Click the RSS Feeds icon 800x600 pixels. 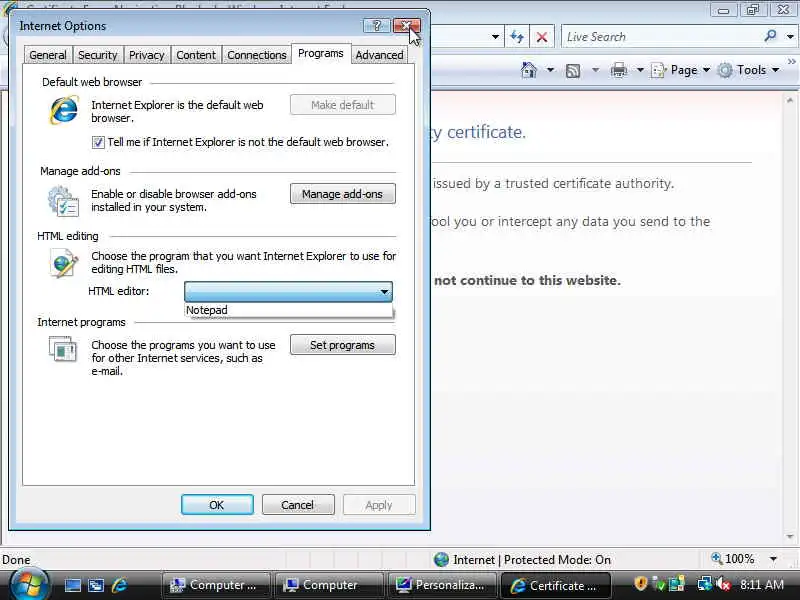(x=573, y=70)
